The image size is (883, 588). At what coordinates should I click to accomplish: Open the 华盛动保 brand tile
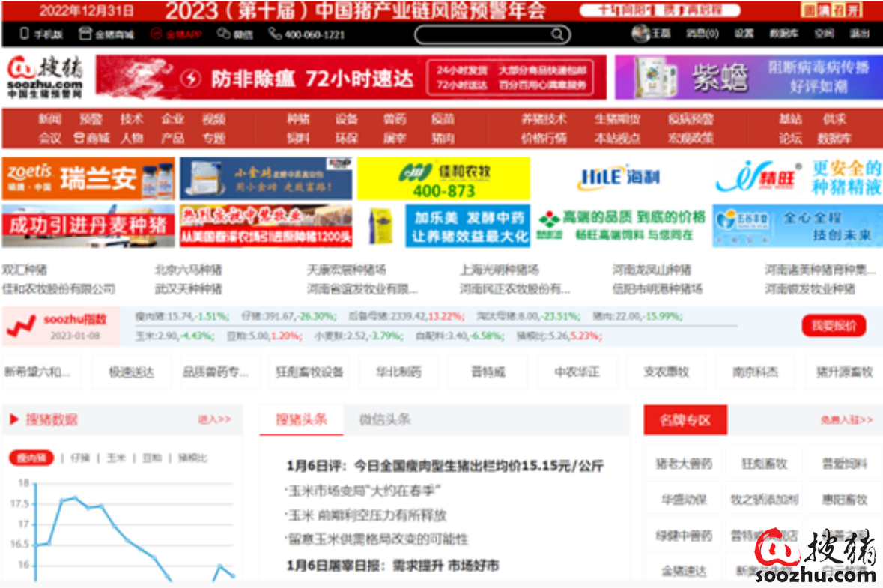(685, 500)
